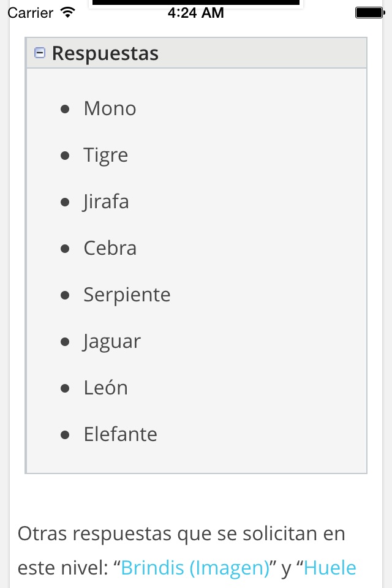This screenshot has height=588, width=392.
Task: Click the Respuestas header title
Action: point(105,53)
